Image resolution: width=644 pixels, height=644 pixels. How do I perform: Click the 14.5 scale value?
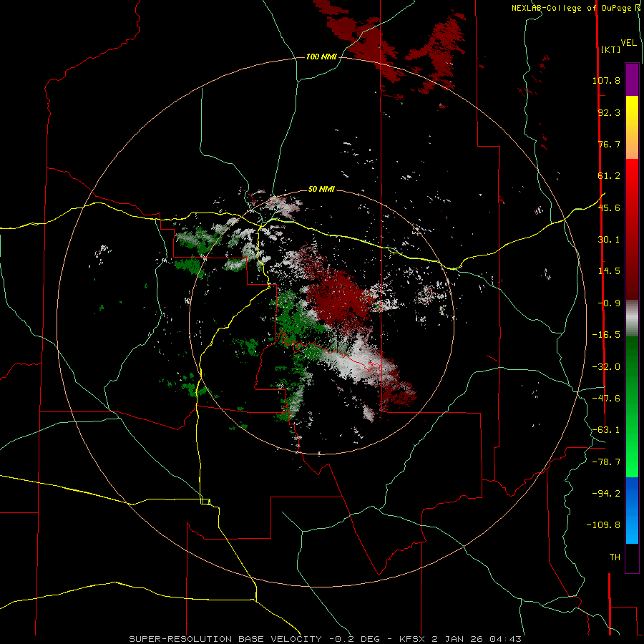tap(609, 271)
